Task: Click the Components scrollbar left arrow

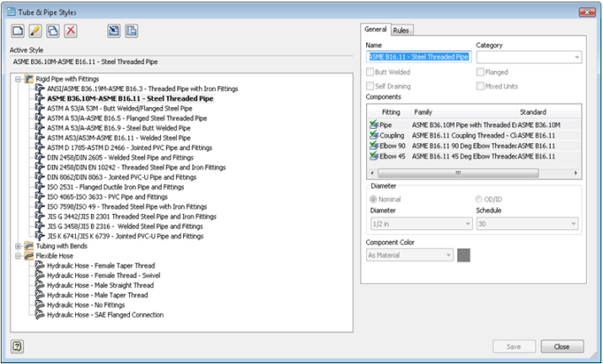Action: coord(372,173)
